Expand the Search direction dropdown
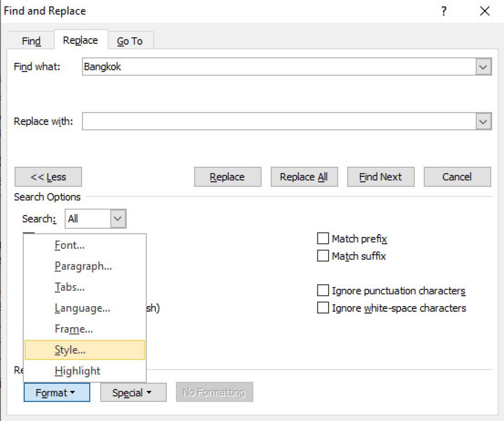 tap(117, 219)
